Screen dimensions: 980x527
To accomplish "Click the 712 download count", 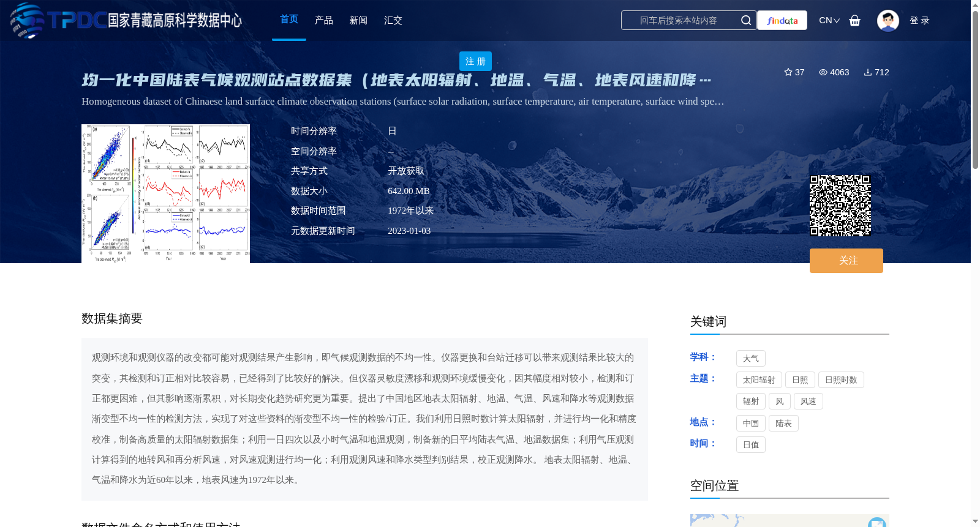I will click(882, 72).
